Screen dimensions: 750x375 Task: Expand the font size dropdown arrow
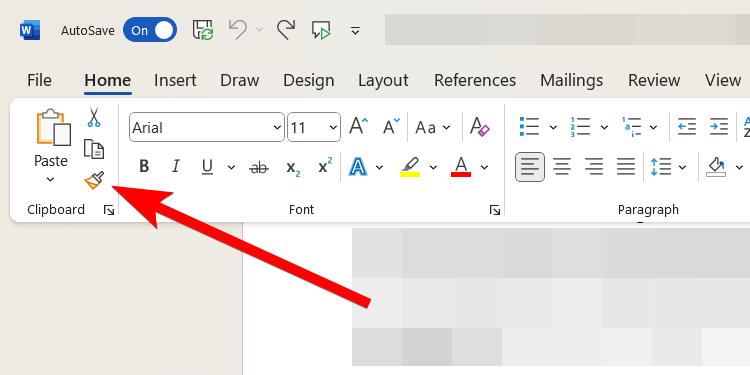click(333, 128)
